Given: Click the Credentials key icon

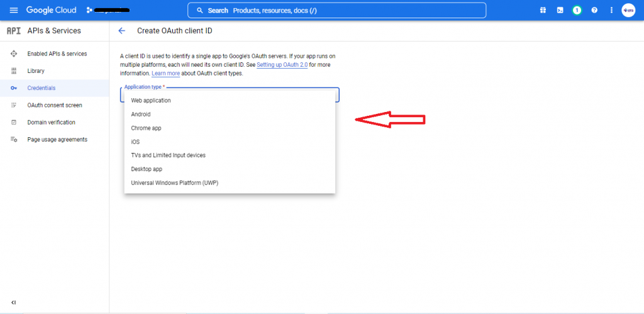Looking at the screenshot, I should (14, 88).
